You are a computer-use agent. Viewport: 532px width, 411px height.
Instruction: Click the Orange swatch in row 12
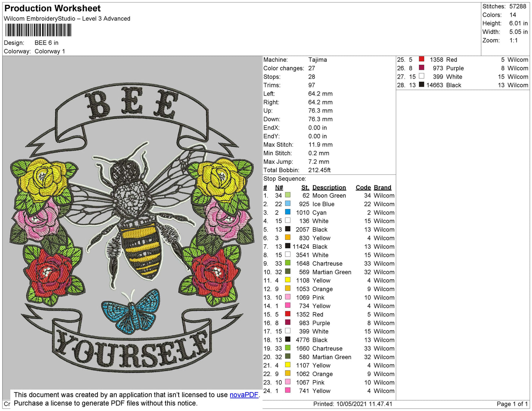tap(288, 288)
